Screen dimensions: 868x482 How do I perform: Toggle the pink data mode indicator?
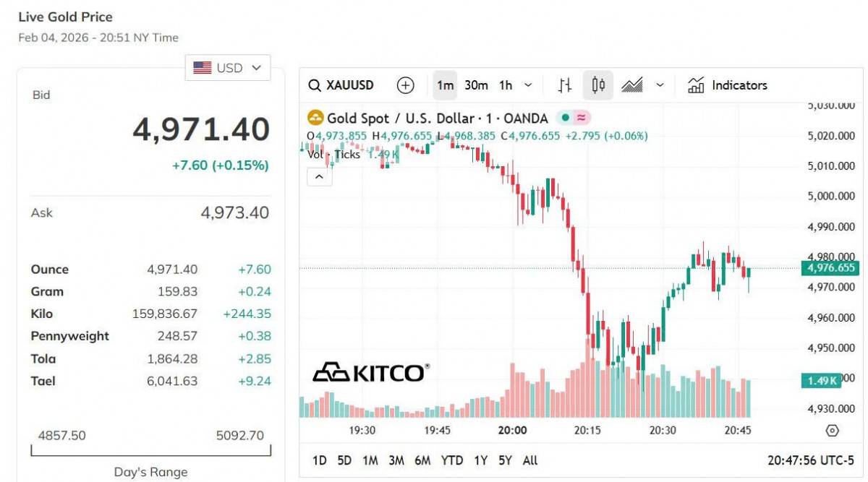pyautogui.click(x=581, y=118)
